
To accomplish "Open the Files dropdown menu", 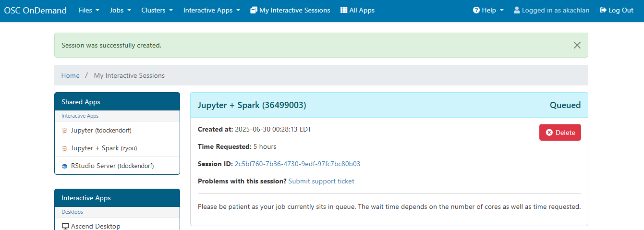I will (x=89, y=10).
